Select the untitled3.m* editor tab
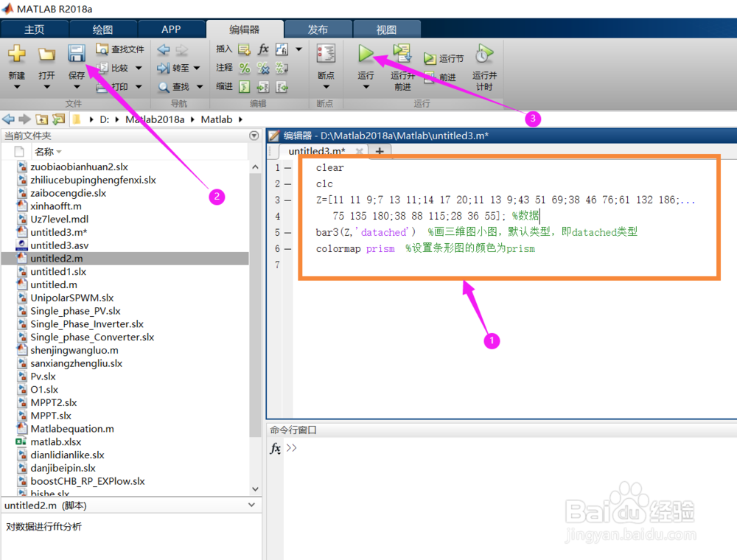This screenshot has width=737, height=560. click(x=317, y=151)
